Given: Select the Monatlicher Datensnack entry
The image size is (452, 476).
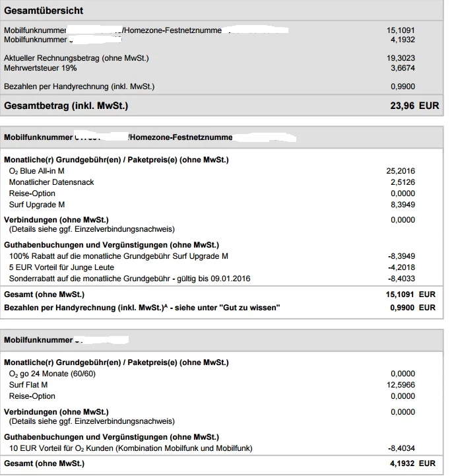Looking at the screenshot, I should (51, 182).
